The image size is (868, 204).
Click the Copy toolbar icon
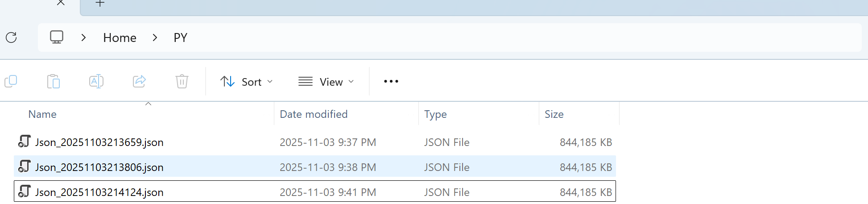point(11,81)
